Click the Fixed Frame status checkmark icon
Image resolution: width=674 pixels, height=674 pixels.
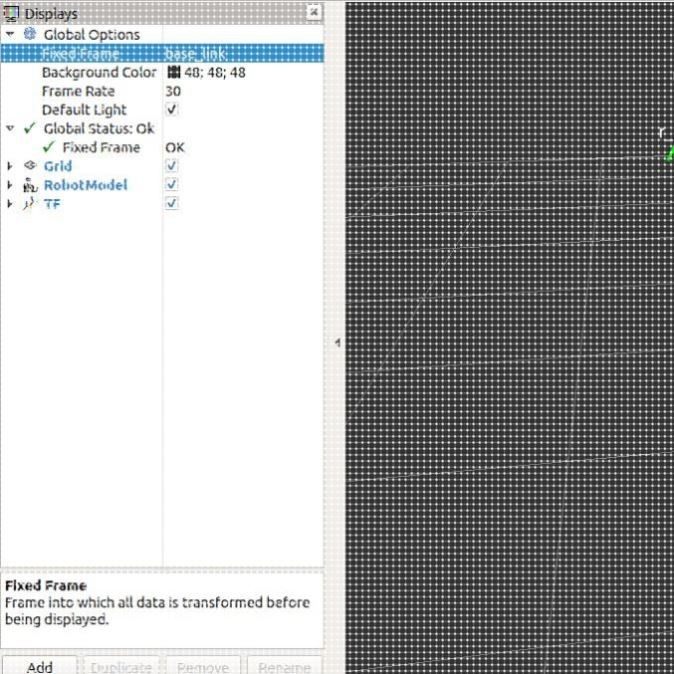(49, 147)
